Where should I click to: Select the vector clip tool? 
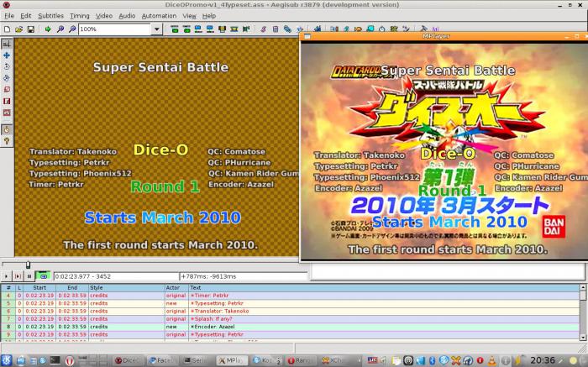click(x=7, y=113)
